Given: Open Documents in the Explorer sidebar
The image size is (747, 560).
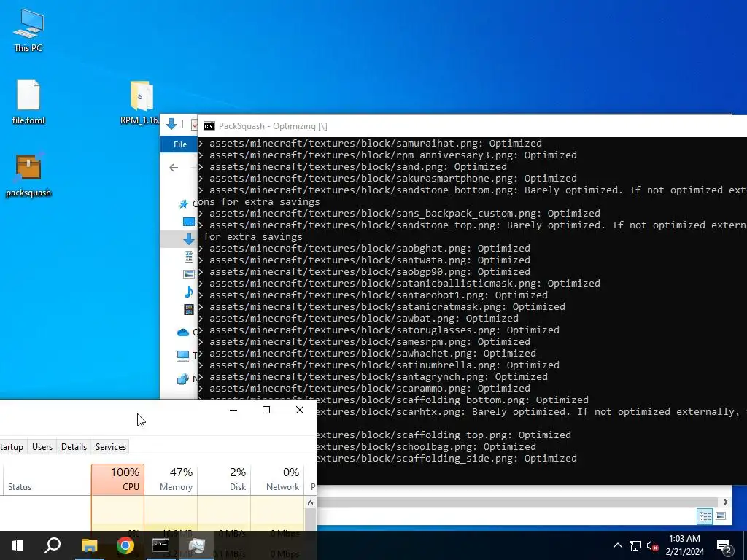Looking at the screenshot, I should click(189, 257).
